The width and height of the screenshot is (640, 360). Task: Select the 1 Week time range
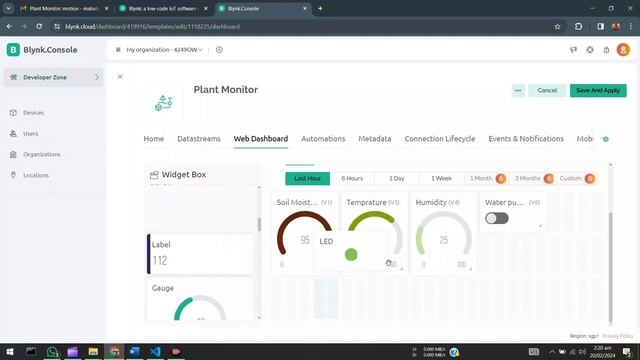point(441,178)
